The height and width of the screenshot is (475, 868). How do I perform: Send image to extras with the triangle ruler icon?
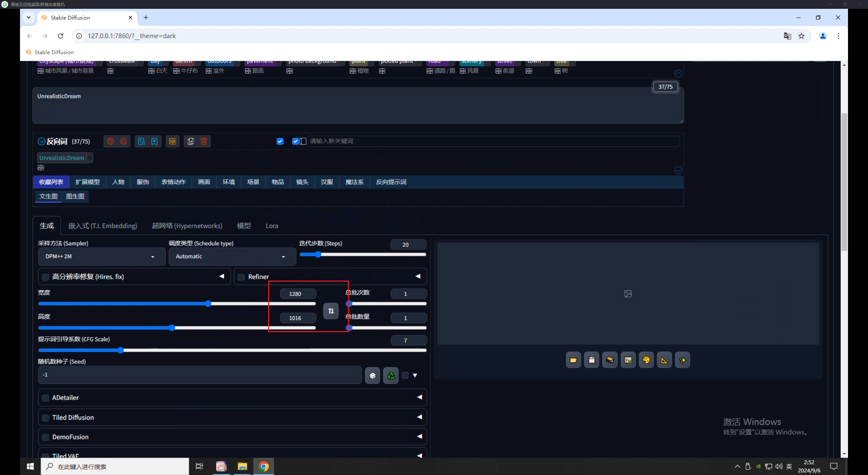coord(664,360)
